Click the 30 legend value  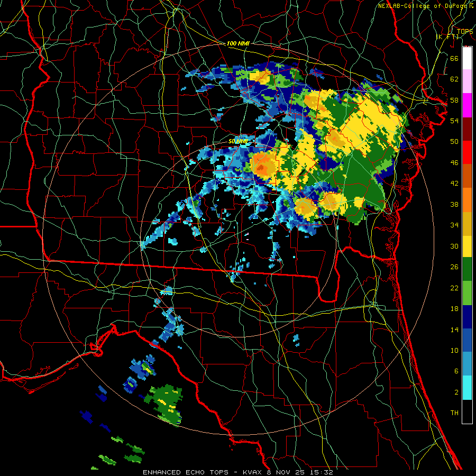(454, 246)
